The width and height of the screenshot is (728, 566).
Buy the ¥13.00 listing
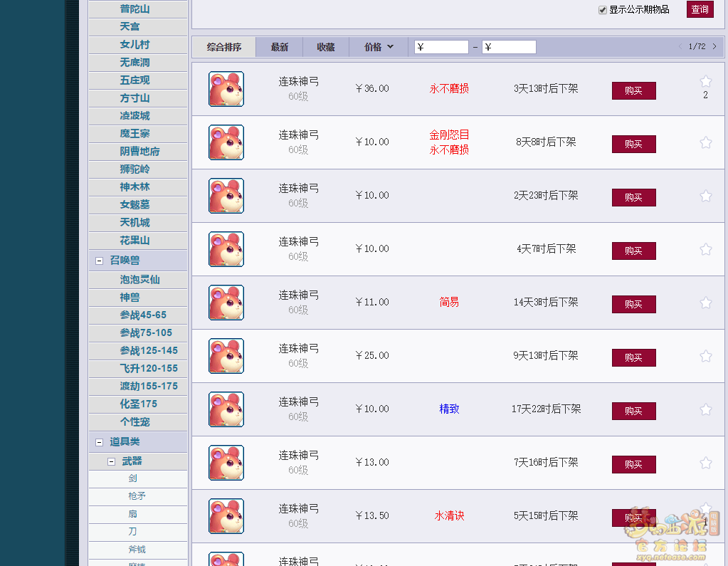(x=634, y=464)
